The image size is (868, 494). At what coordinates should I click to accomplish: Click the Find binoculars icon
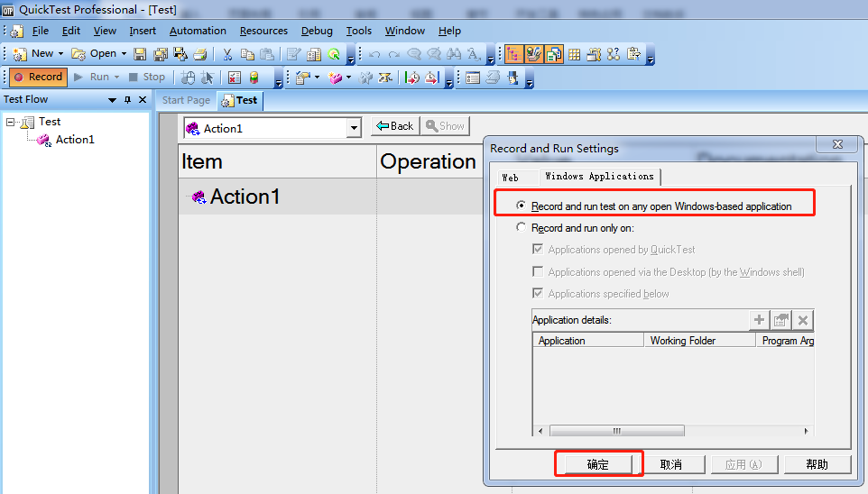point(454,54)
